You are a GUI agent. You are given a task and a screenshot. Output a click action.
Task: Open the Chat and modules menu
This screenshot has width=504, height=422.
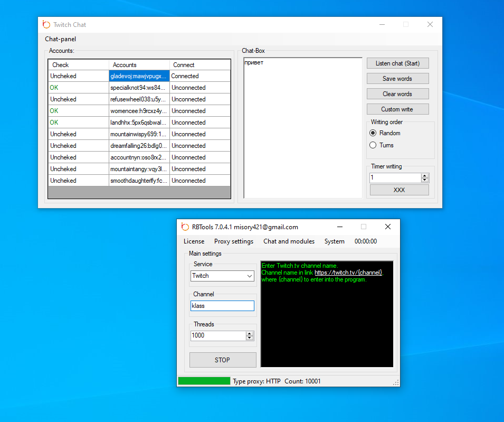289,241
